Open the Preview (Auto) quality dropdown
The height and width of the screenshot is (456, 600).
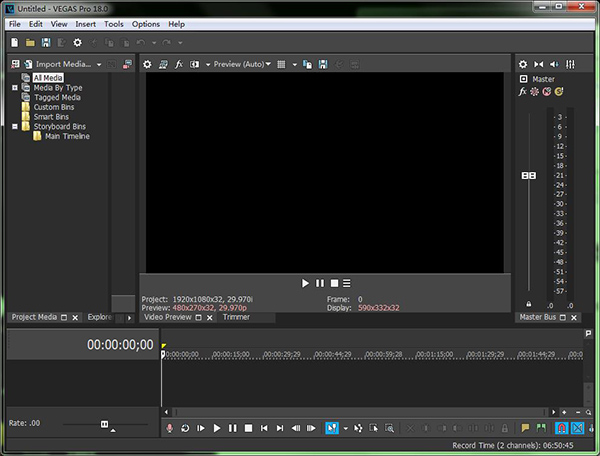242,64
